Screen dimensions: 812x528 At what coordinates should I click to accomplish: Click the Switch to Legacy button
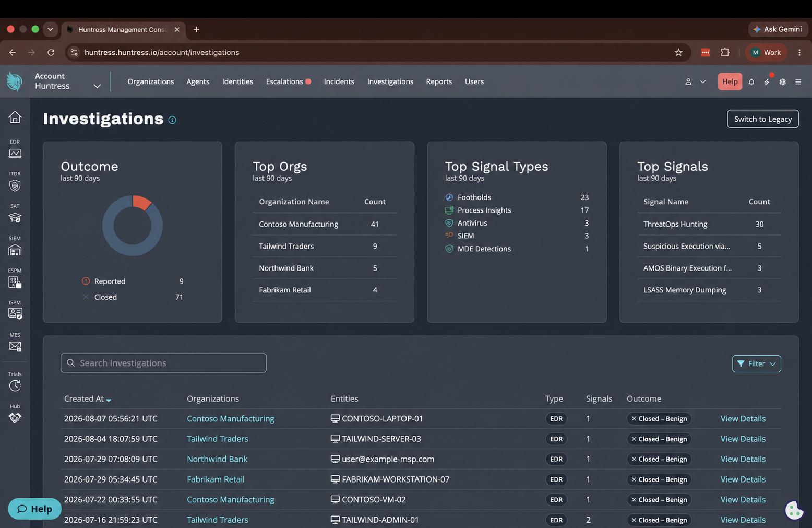tap(762, 119)
